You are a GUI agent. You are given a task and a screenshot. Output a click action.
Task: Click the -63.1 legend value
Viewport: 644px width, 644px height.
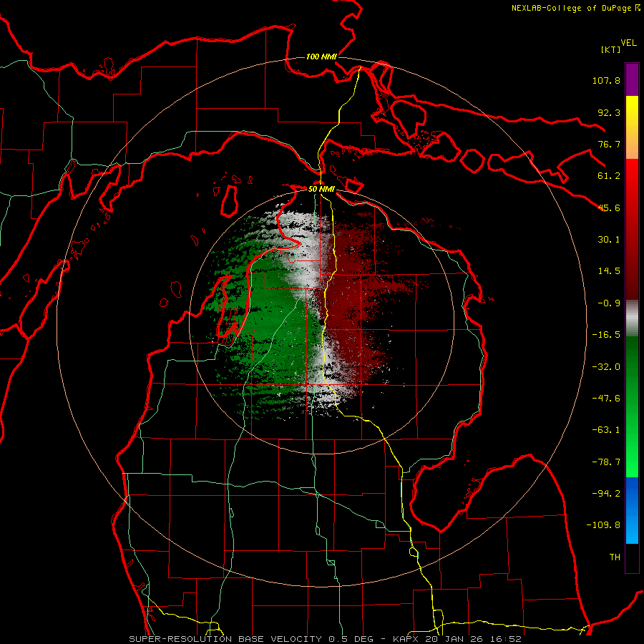coord(606,430)
